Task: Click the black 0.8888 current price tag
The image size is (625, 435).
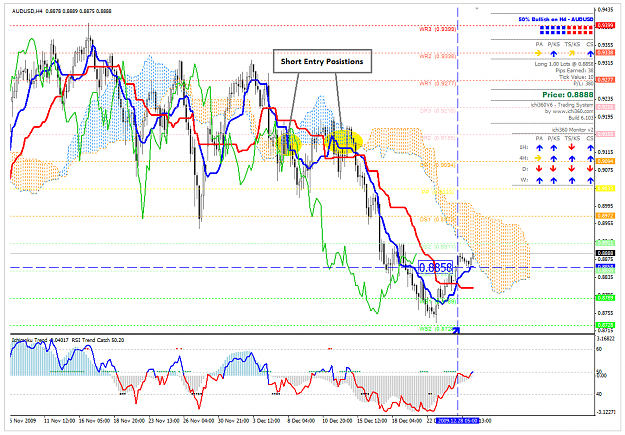Action: coord(605,253)
